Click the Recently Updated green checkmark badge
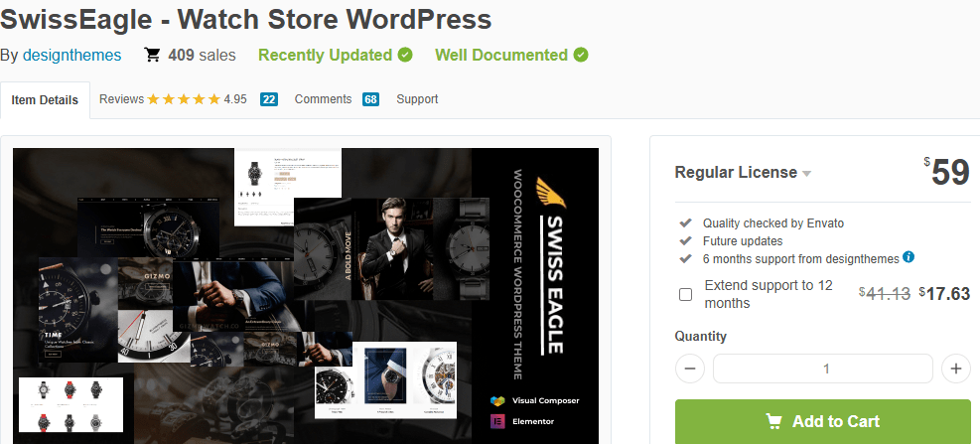Screen dimensions: 980x444 pyautogui.click(x=405, y=55)
